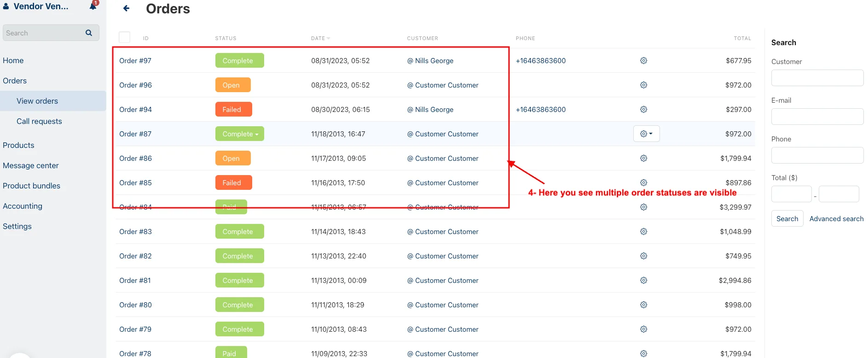Focus the sidebar Search field
This screenshot has width=868, height=358.
[x=51, y=33]
